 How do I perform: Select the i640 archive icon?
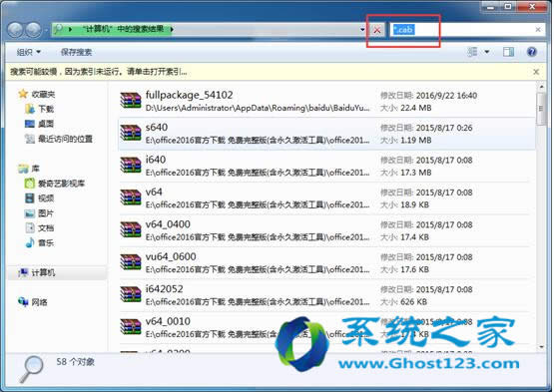[131, 166]
